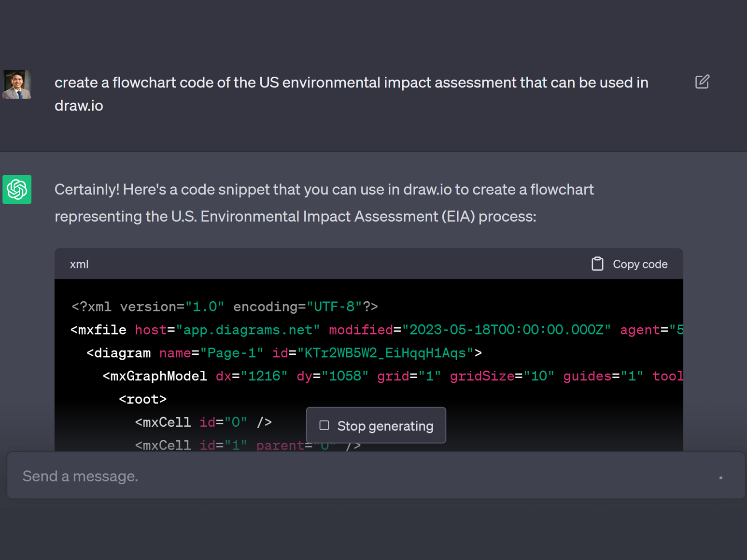
Task: Click the square stop icon
Action: 324,425
